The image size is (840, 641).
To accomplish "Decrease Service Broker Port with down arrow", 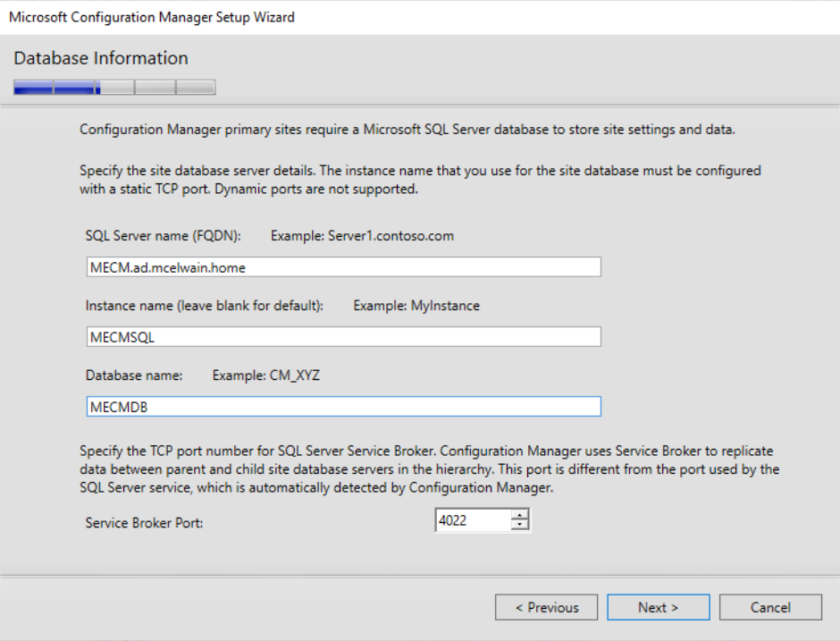I will point(520,526).
